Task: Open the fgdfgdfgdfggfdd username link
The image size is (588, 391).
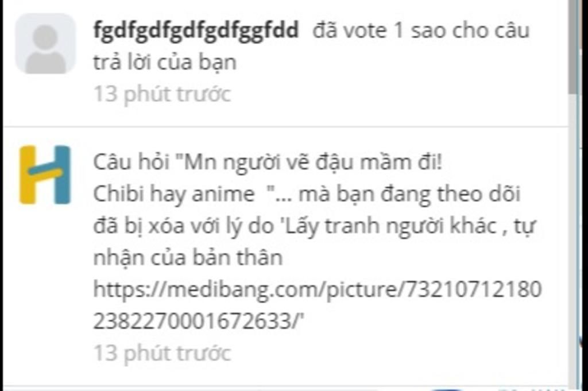Action: pos(196,30)
